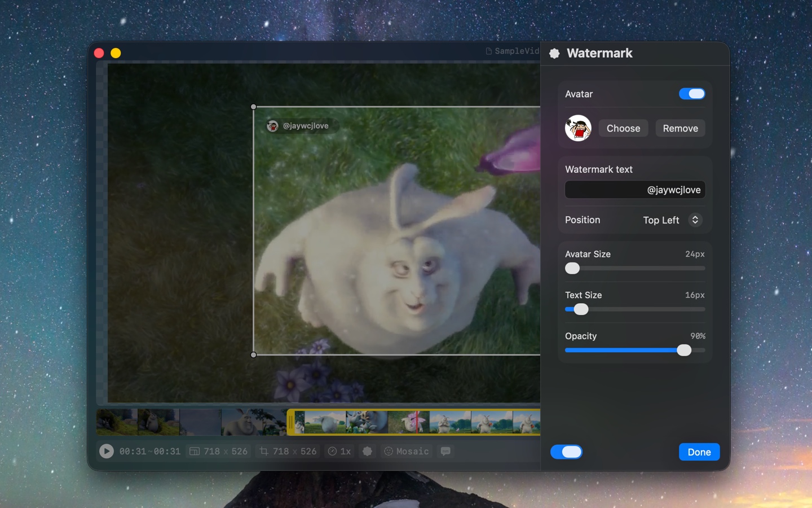Change the 1x playback speed
This screenshot has width=812, height=508.
tap(339, 451)
